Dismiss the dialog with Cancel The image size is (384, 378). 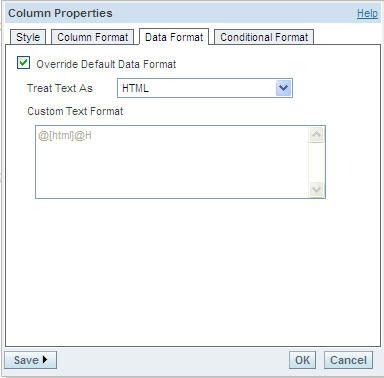pos(348,360)
